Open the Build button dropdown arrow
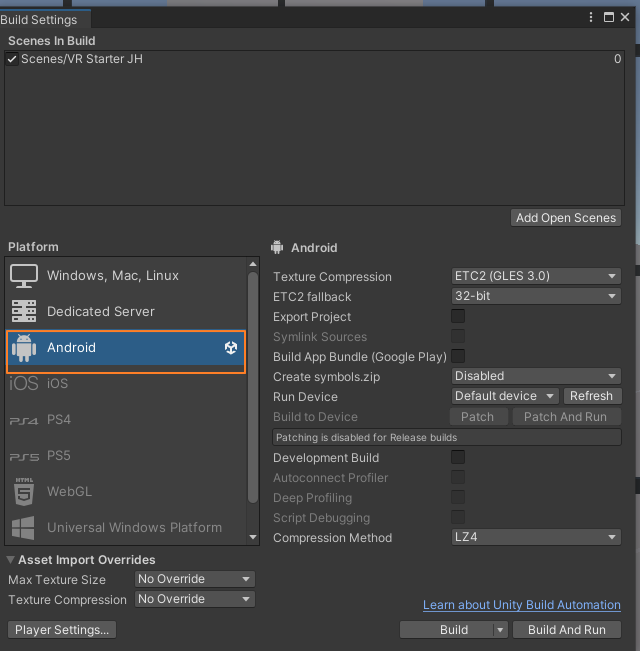Screen dimensions: 640x651 pyautogui.click(x=500, y=630)
